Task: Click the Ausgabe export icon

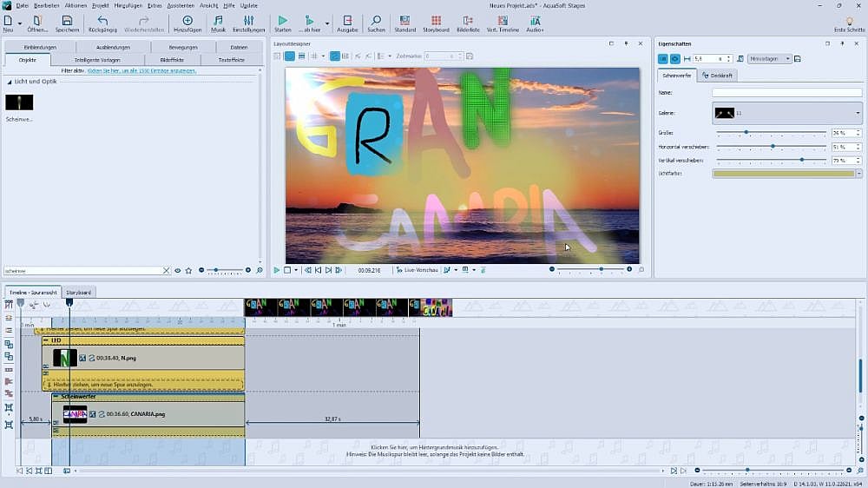Action: tap(347, 21)
